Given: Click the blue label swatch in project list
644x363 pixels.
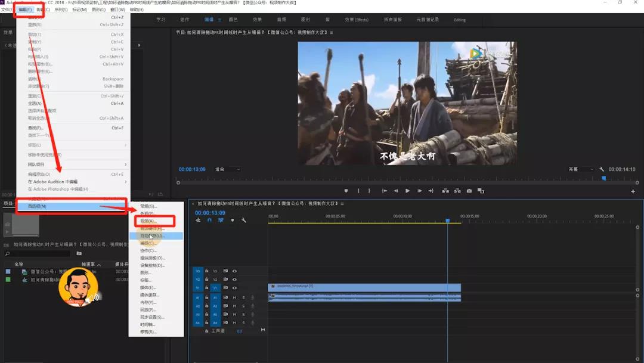Looking at the screenshot, I should (x=8, y=271).
